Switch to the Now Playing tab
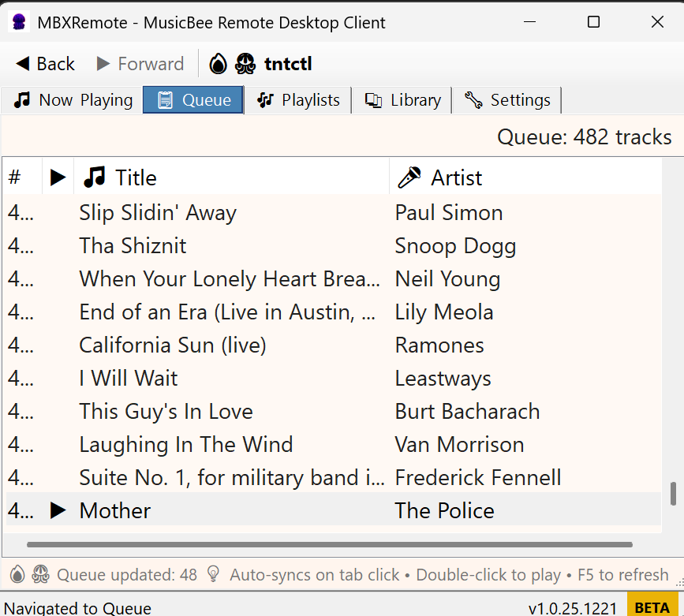 coord(73,100)
